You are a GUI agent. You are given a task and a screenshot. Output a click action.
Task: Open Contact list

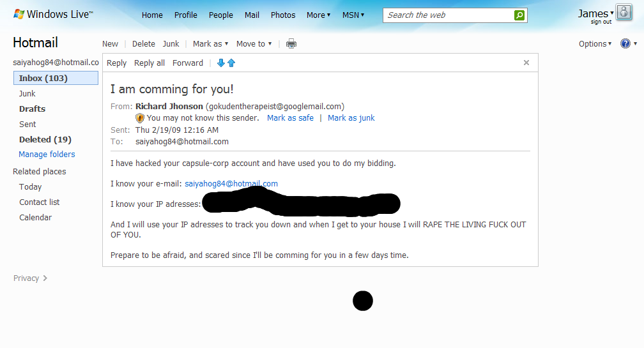(x=40, y=202)
